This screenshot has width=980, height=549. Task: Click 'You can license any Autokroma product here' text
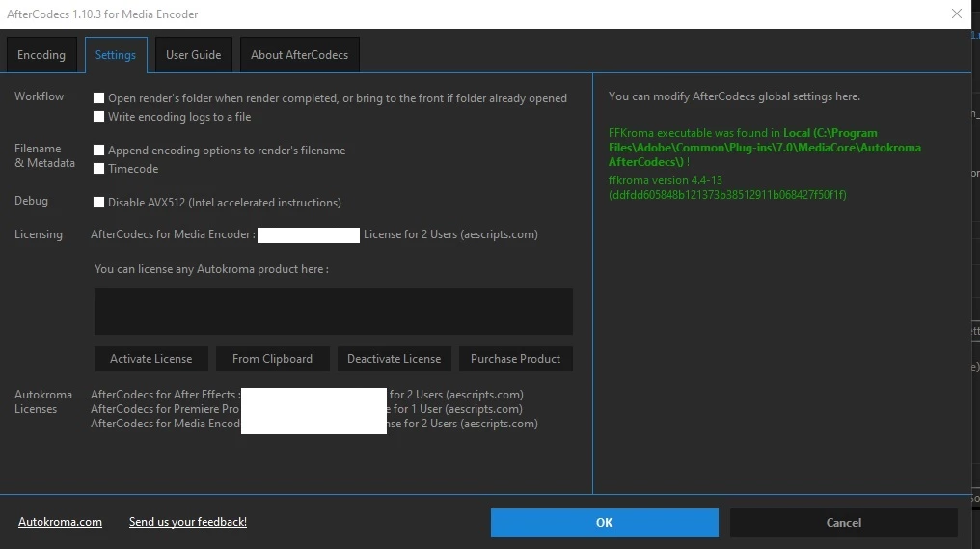click(211, 269)
